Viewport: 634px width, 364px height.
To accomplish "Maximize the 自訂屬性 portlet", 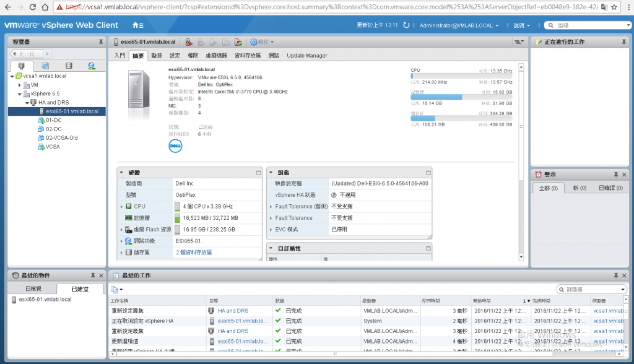I will click(428, 248).
